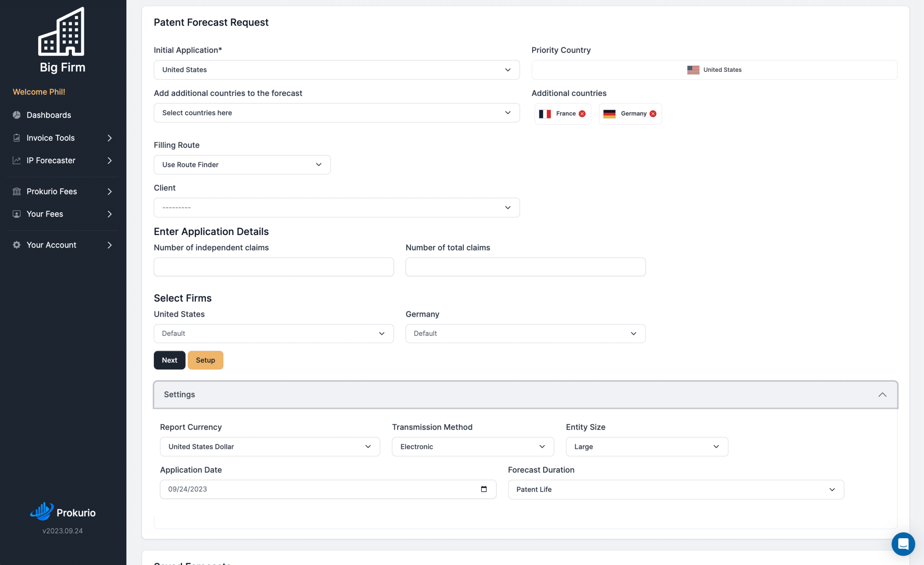The width and height of the screenshot is (924, 565).
Task: Click the Prokurio Fees bank icon
Action: [x=17, y=191]
